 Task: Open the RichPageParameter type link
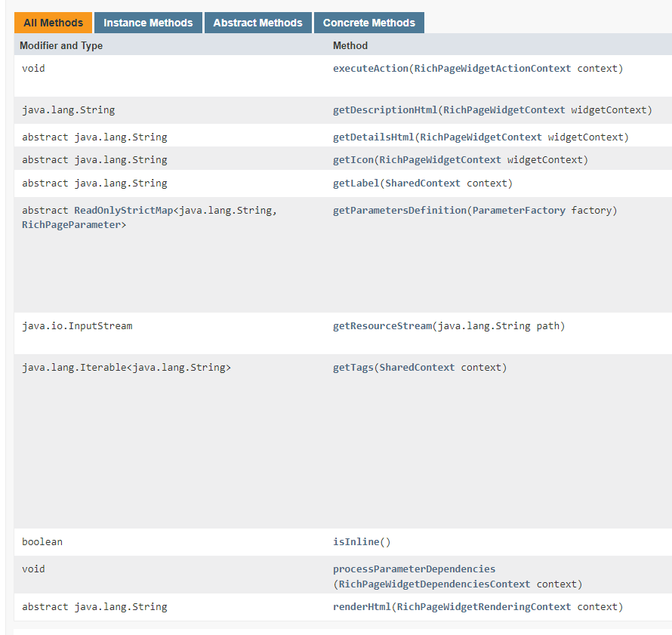pos(71,225)
